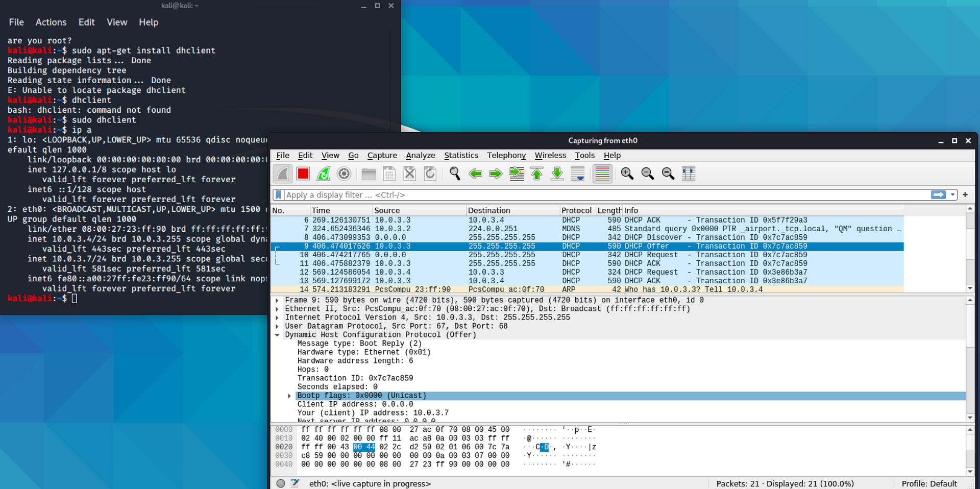This screenshot has height=489, width=980.
Task: Click the close capture file icon
Action: (409, 174)
